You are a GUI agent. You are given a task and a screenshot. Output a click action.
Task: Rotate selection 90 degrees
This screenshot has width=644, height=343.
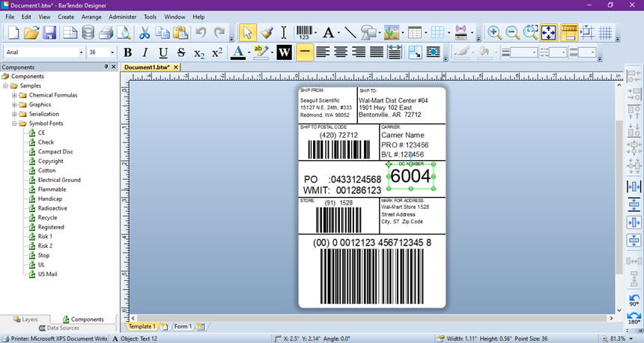pos(634,301)
